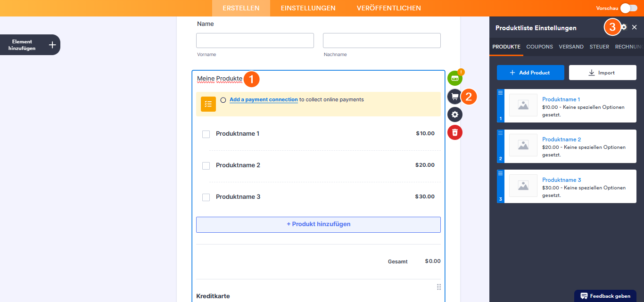Open Produktname 3 via its link

561,180
